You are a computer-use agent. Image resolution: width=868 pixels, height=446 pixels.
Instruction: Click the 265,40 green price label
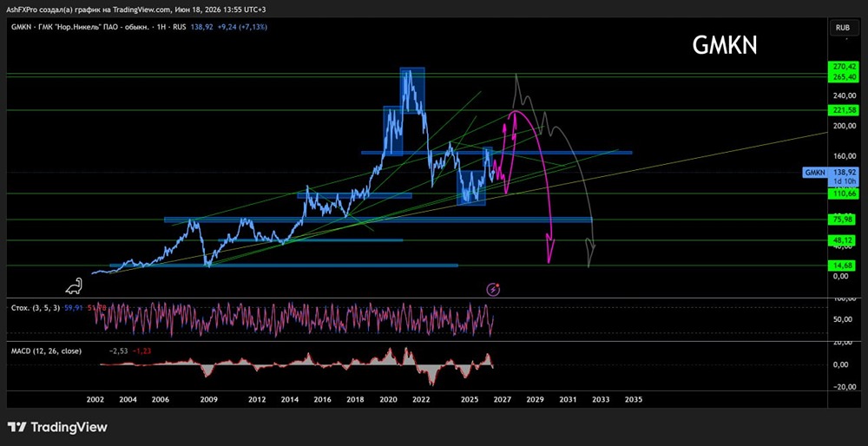point(842,75)
